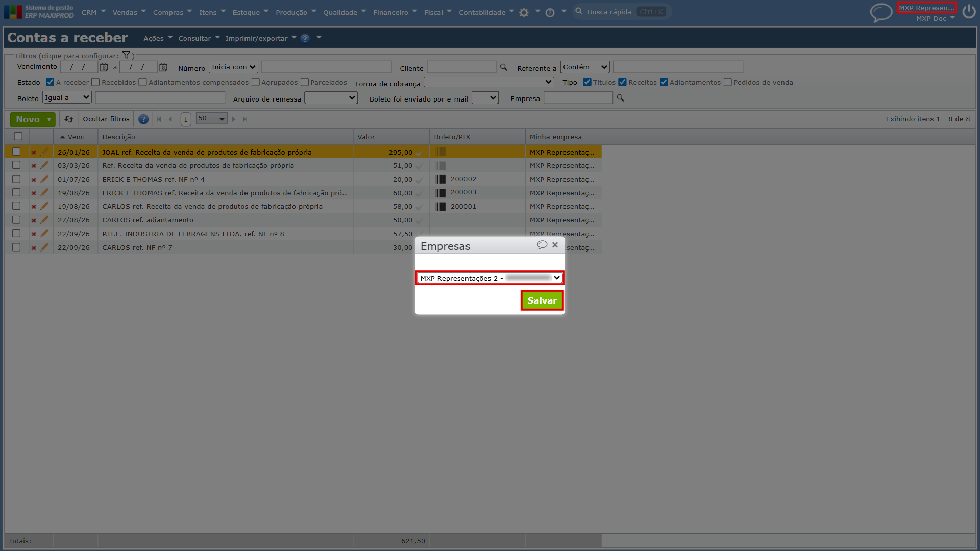Toggle the Títulos type checkbox

pos(587,82)
